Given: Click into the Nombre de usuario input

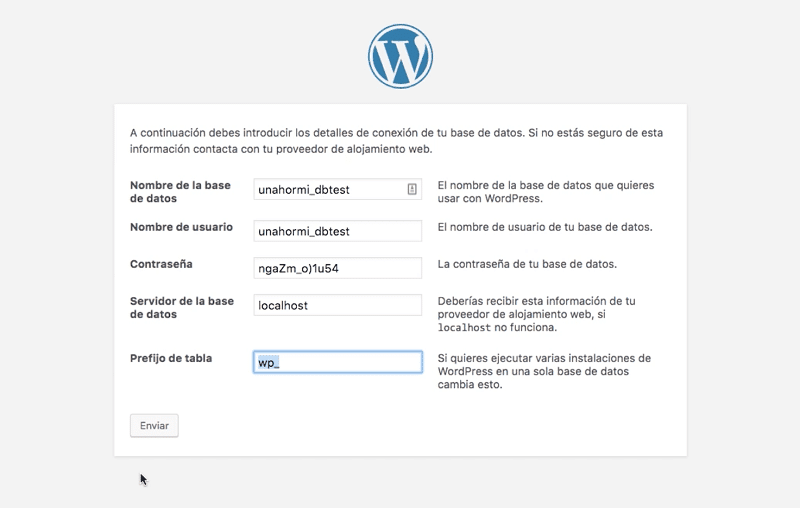Looking at the screenshot, I should point(338,231).
